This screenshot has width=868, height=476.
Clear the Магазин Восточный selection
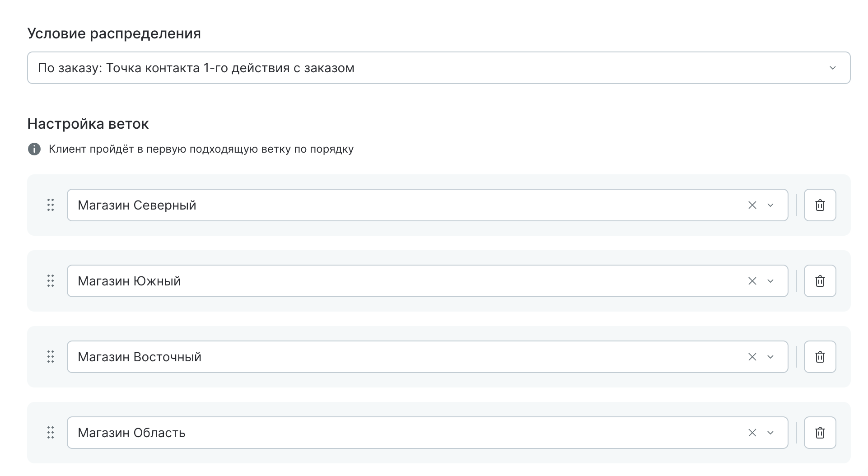752,357
